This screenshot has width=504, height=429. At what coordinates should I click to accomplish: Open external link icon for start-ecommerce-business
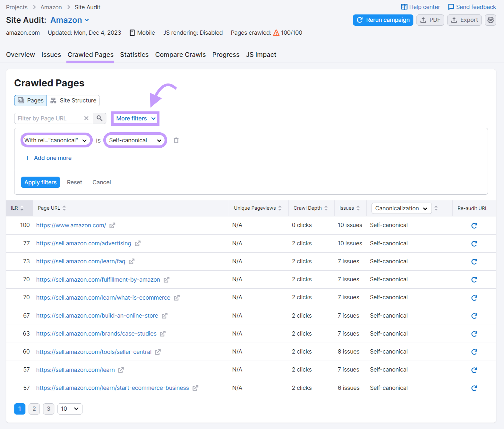[195, 388]
